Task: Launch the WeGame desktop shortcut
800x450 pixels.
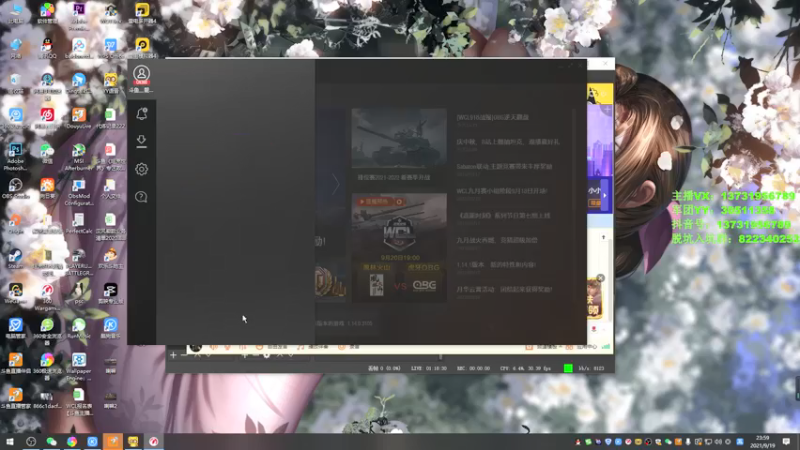Action: click(15, 293)
